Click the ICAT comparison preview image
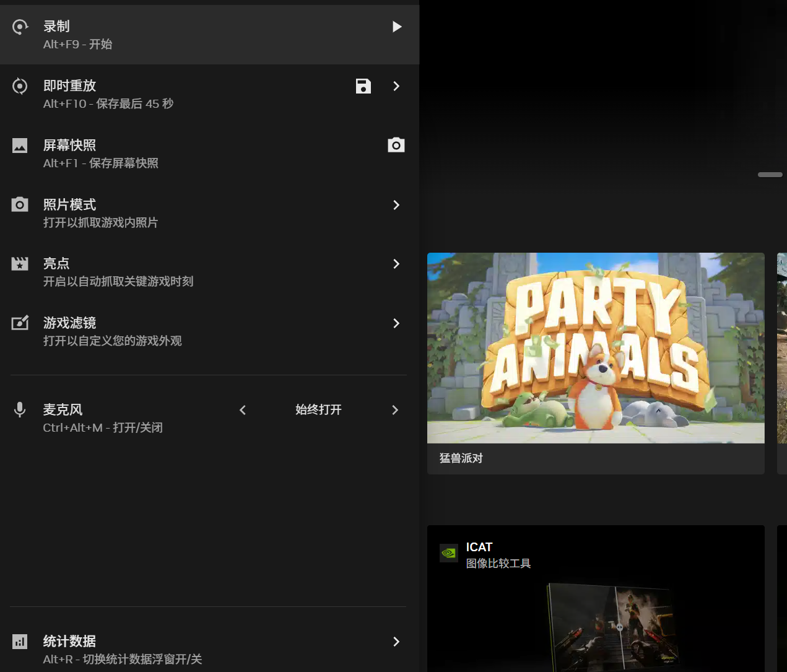The height and width of the screenshot is (672, 787). (x=612, y=626)
